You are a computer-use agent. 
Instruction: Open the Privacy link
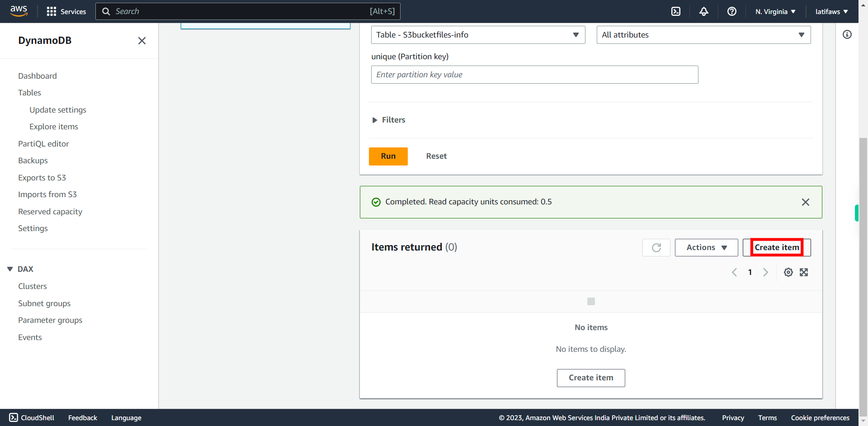[x=733, y=418]
